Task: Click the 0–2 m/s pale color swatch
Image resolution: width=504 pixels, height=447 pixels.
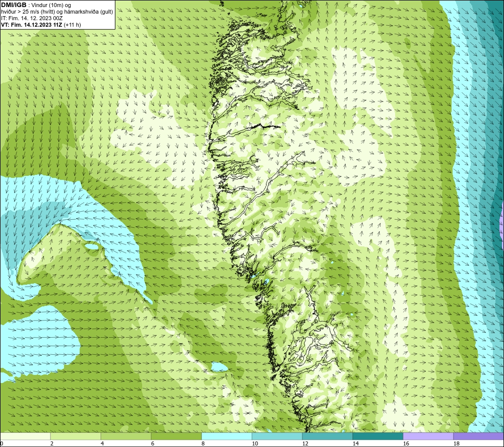Action: [x=25, y=436]
